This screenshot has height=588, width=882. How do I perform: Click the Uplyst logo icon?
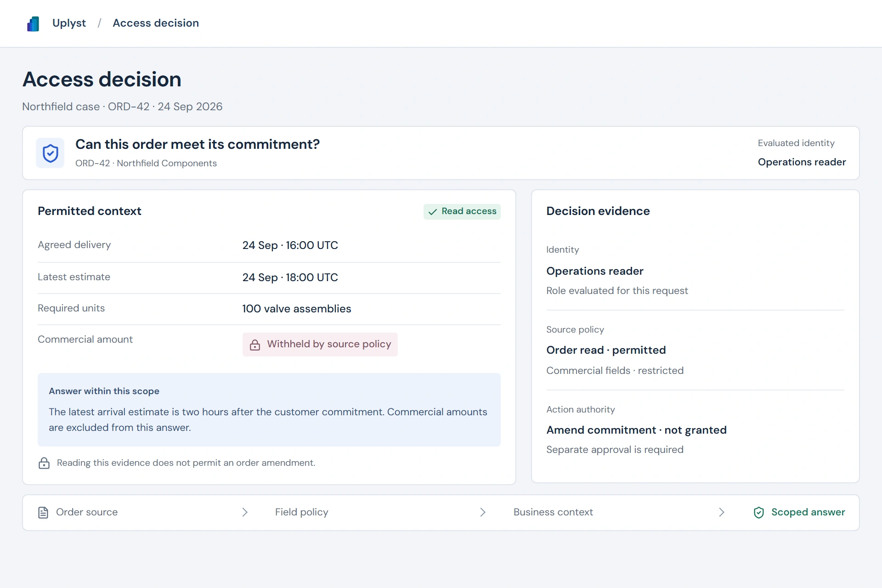click(x=33, y=23)
